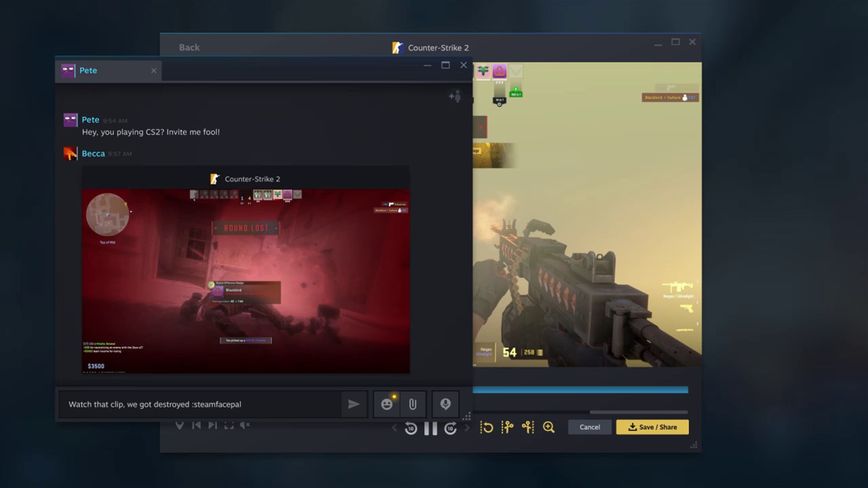Toggle fullscreen on the clip player

(229, 425)
